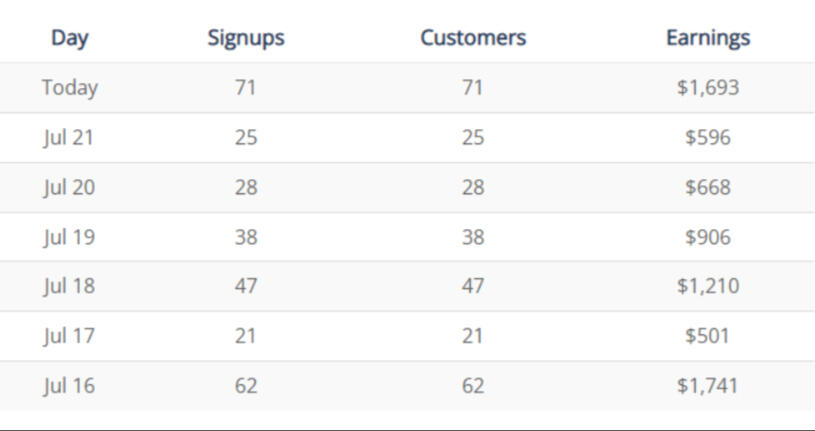Click the $1,693 earnings value
This screenshot has height=431, width=815.
coord(708,88)
